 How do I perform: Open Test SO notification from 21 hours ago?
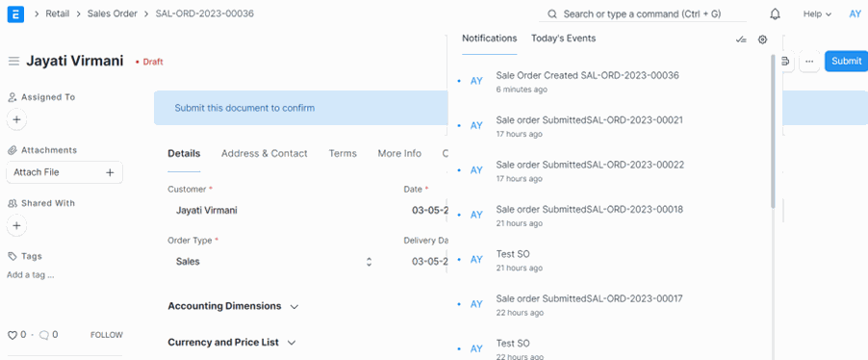coord(513,254)
